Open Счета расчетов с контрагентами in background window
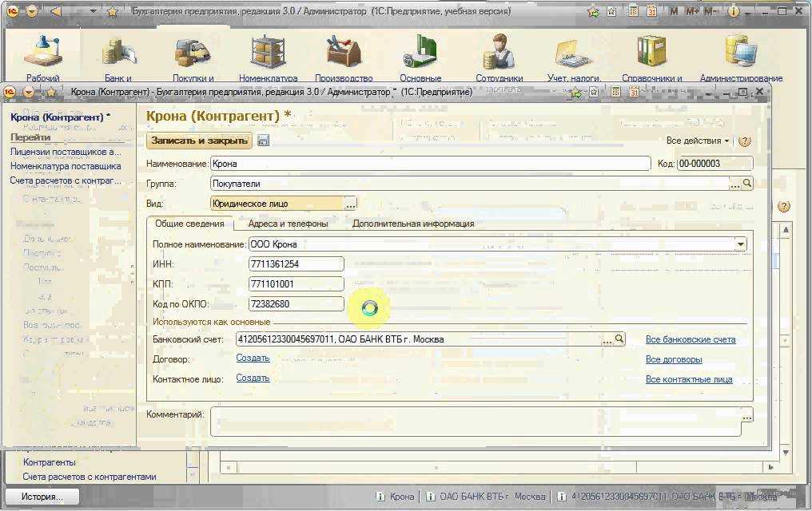Image resolution: width=812 pixels, height=511 pixels. click(x=89, y=477)
